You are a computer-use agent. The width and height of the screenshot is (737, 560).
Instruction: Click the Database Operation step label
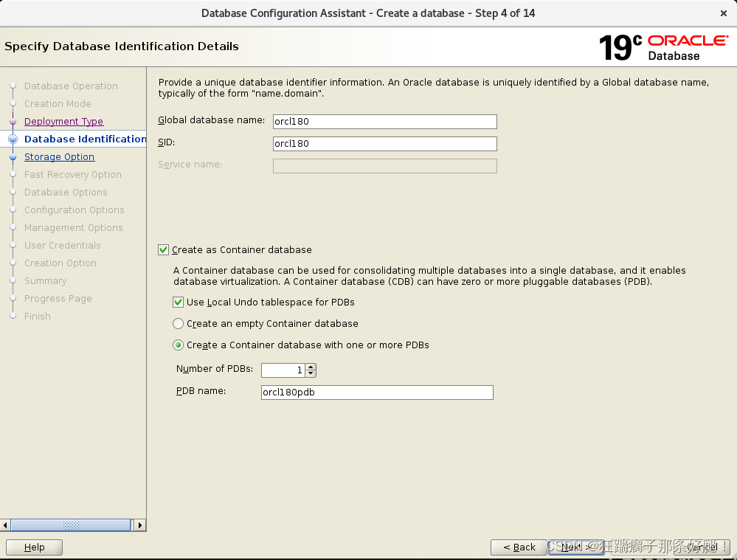tap(71, 86)
